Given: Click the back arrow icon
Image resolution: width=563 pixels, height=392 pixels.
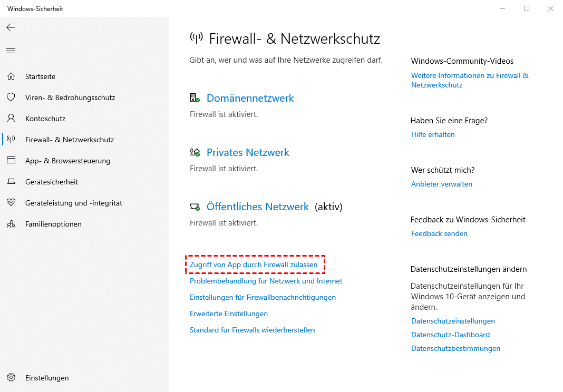Looking at the screenshot, I should click(x=11, y=27).
